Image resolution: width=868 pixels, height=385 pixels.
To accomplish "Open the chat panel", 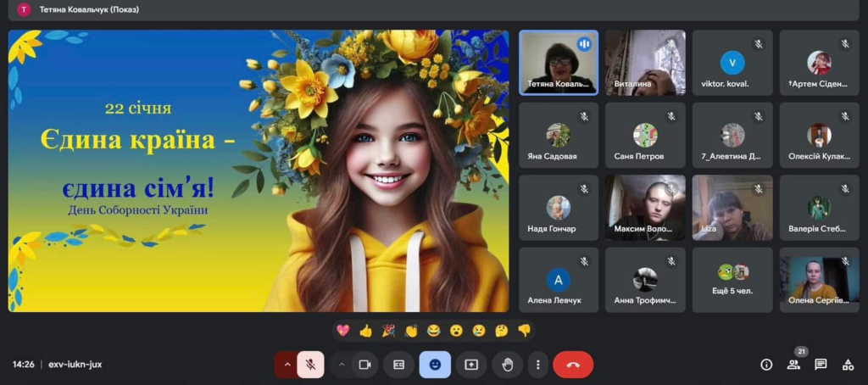I will 821,365.
